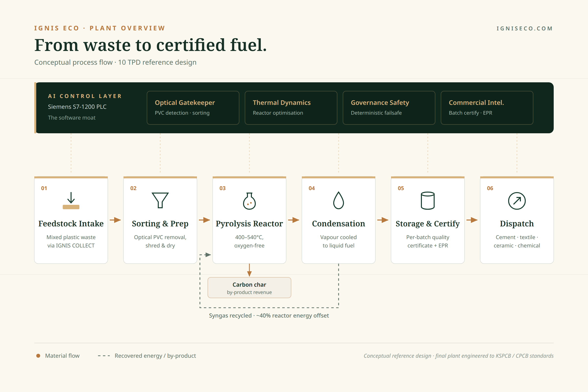Click step number 06 label
This screenshot has height=392, width=588.
pos(490,188)
